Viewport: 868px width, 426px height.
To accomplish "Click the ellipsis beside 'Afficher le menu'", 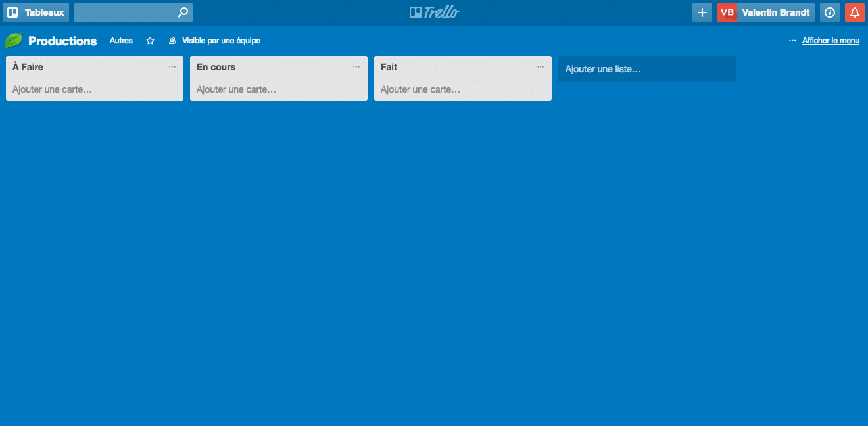I will pyautogui.click(x=792, y=41).
